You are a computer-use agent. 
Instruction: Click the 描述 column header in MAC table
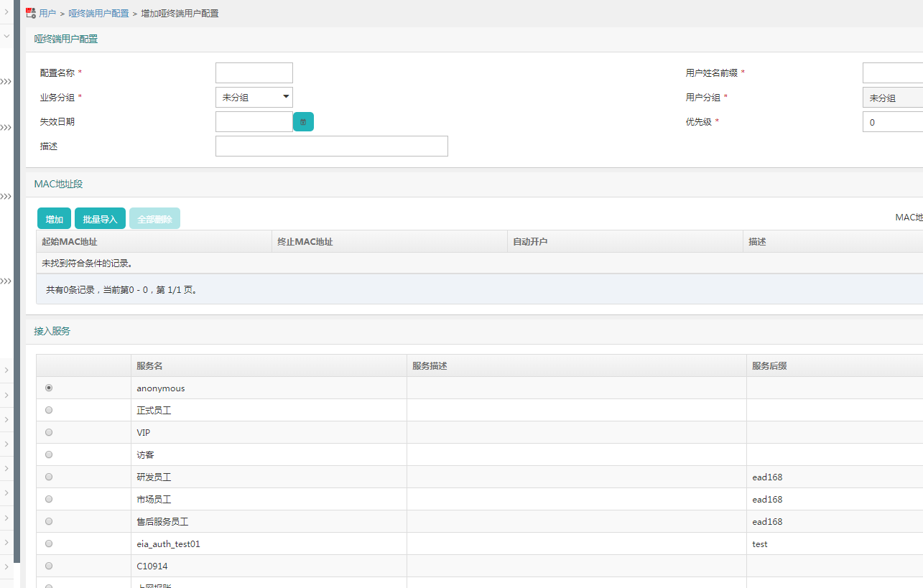click(833, 242)
